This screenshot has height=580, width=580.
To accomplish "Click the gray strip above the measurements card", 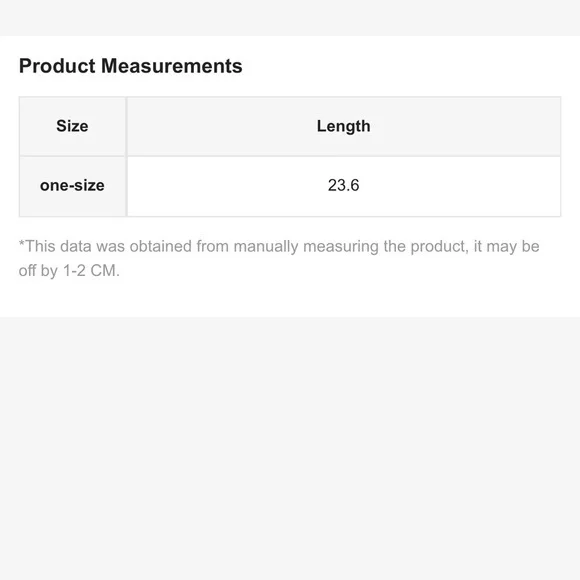I will coord(290,18).
